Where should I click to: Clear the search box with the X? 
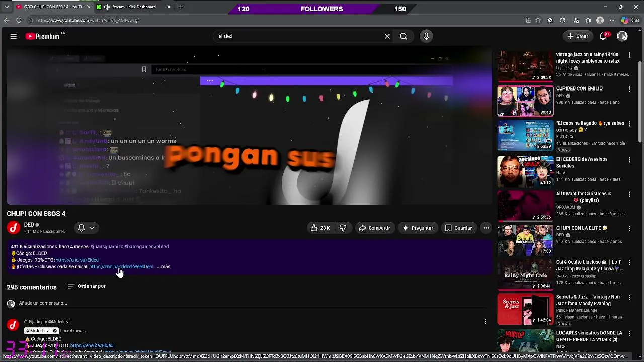(x=387, y=36)
